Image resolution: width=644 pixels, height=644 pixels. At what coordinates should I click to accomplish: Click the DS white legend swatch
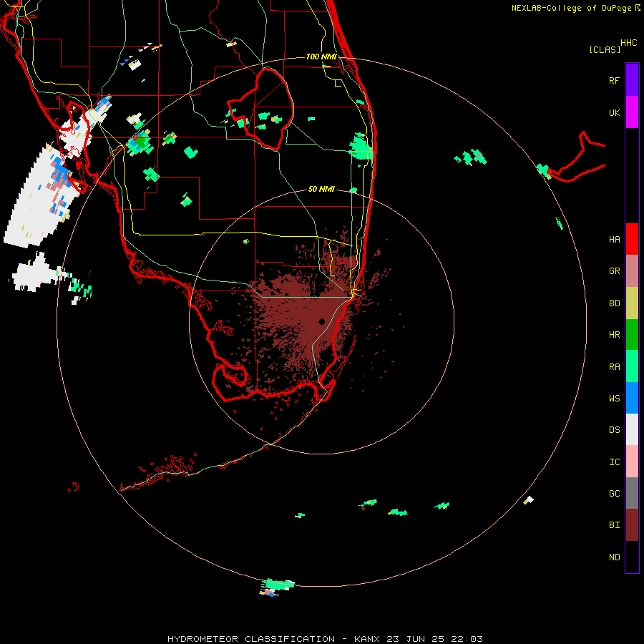click(x=632, y=429)
